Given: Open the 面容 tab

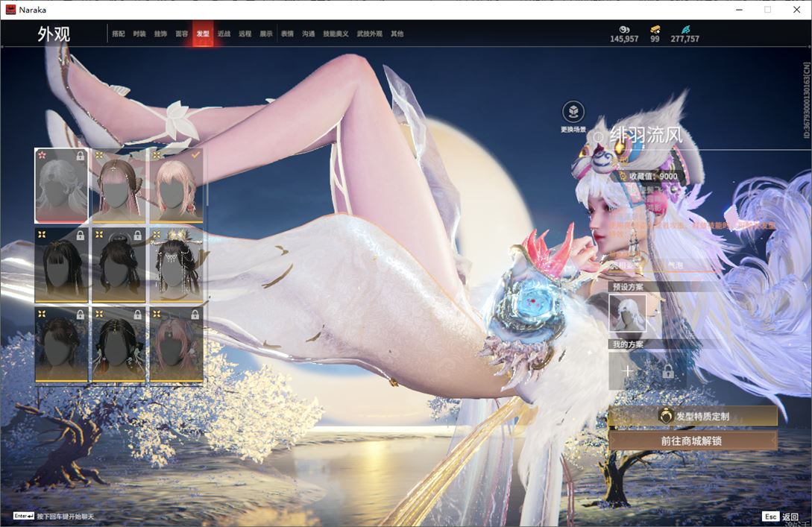Looking at the screenshot, I should pyautogui.click(x=182, y=34).
